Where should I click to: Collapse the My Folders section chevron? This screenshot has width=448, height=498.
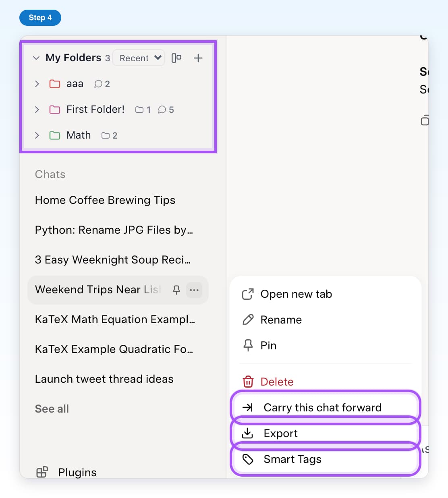pos(36,58)
